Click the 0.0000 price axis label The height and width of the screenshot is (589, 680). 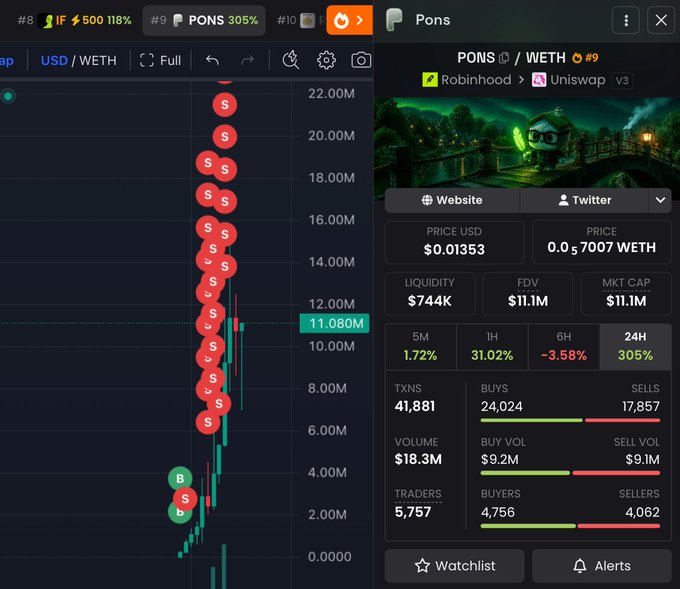330,556
